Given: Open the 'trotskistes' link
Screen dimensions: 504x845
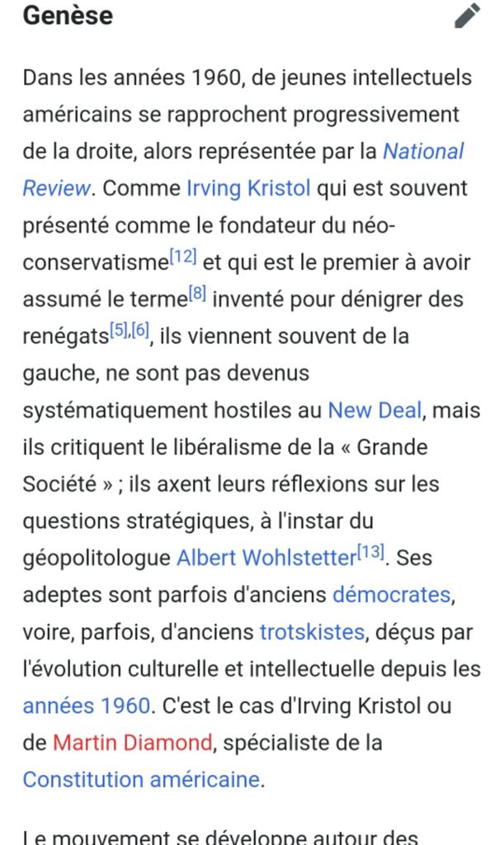Looking at the screenshot, I should 312,632.
